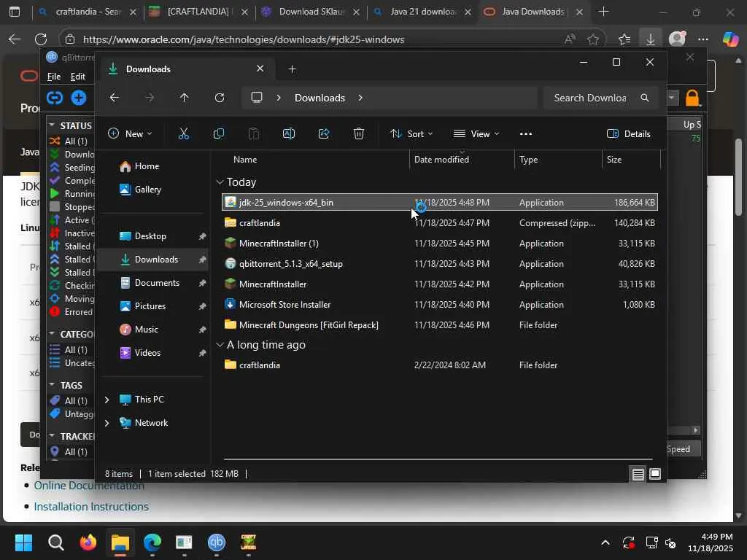The image size is (747, 560).
Task: Open Documents in navigation pane
Action: click(157, 283)
